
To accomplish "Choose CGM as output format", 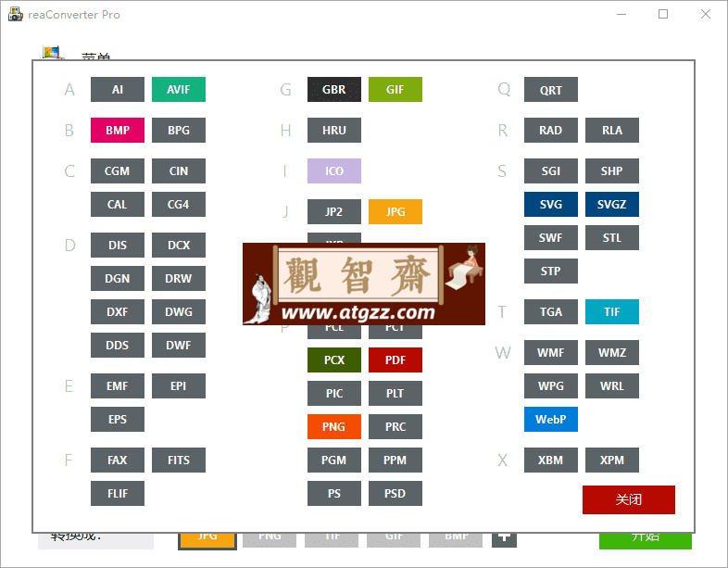I will point(118,170).
